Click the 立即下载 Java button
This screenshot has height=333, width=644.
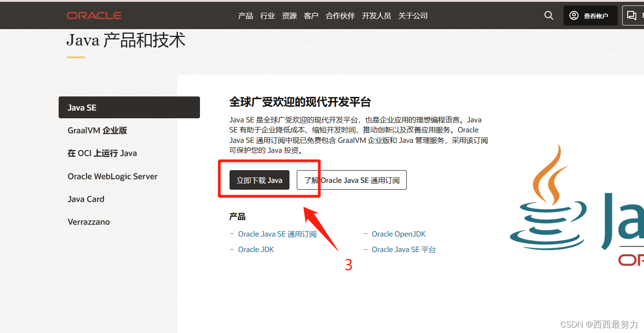point(260,180)
